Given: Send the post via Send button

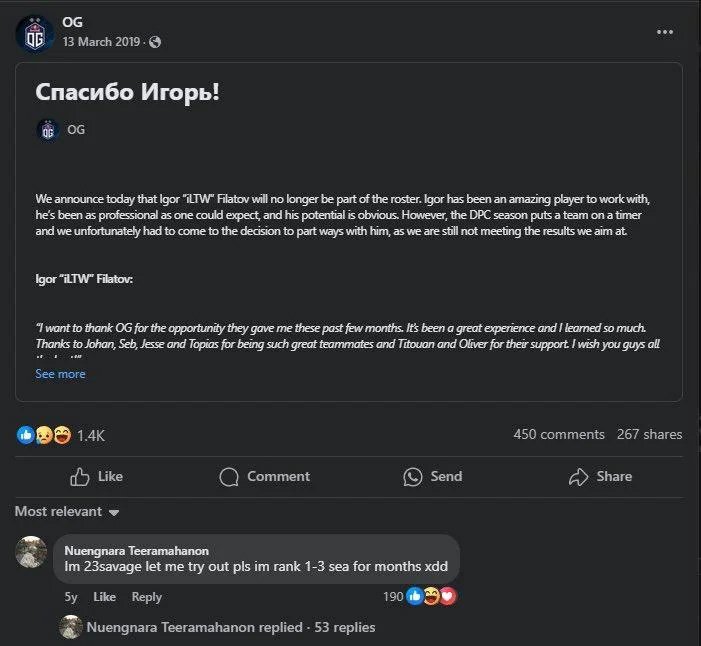Looking at the screenshot, I should [432, 476].
